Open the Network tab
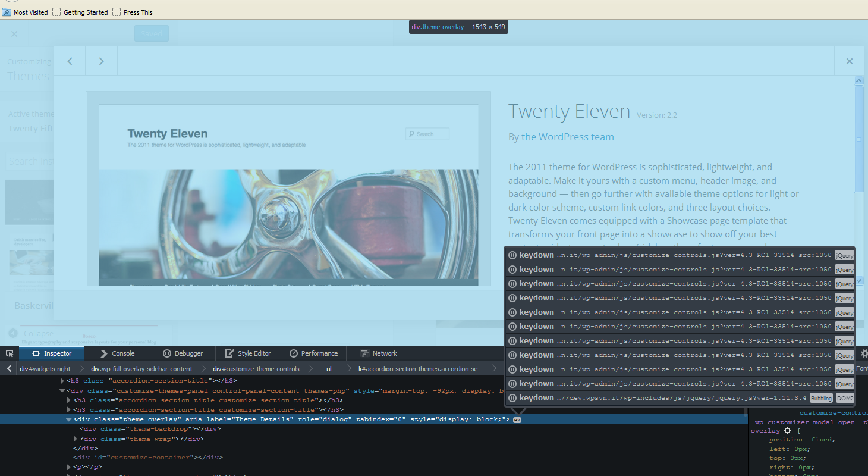 tap(379, 353)
